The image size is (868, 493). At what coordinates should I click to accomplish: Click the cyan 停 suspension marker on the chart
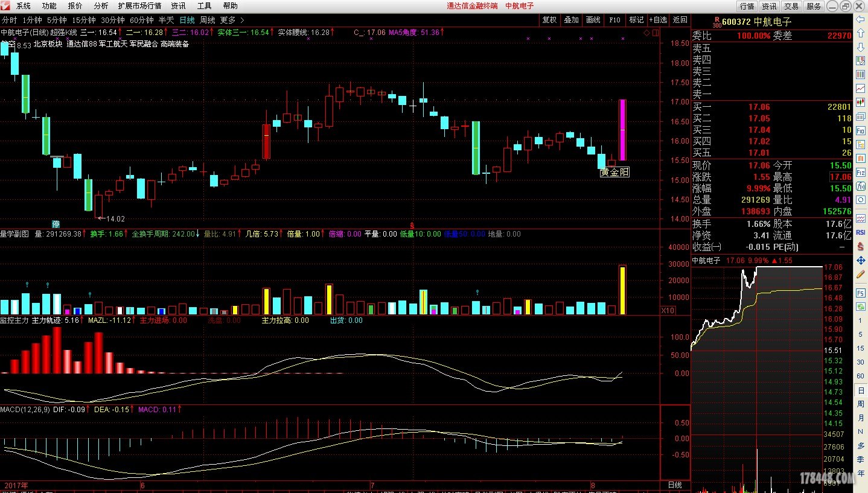click(56, 223)
